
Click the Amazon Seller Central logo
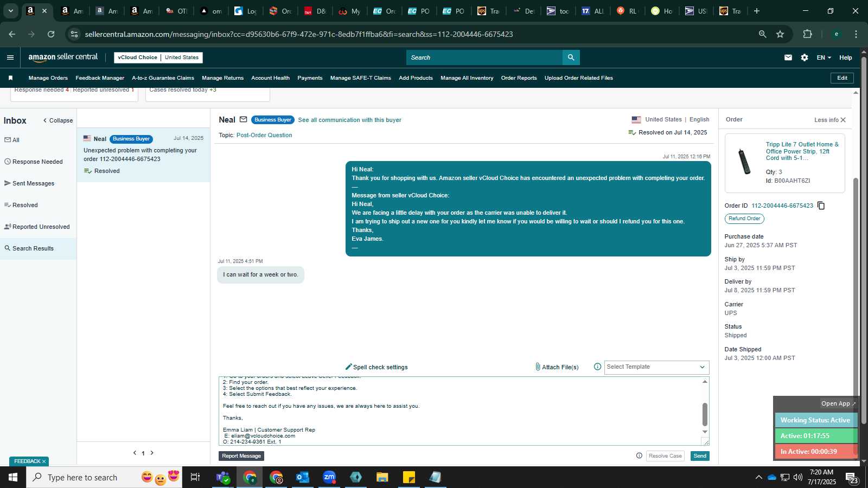[x=63, y=57]
